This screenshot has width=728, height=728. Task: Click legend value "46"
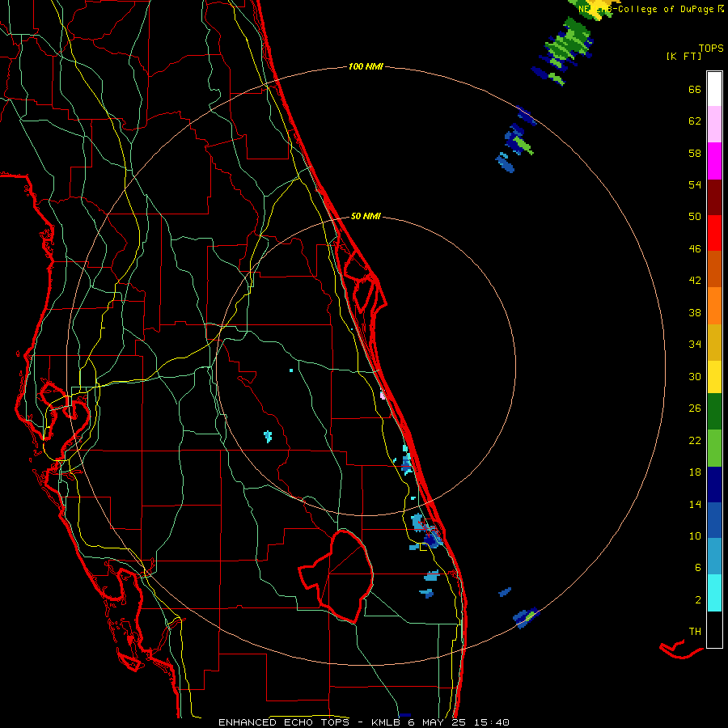pos(695,249)
